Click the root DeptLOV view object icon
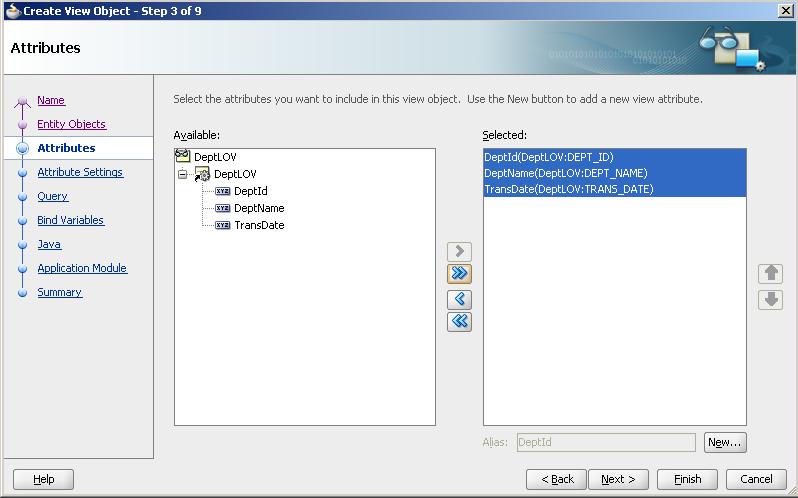 click(x=182, y=156)
